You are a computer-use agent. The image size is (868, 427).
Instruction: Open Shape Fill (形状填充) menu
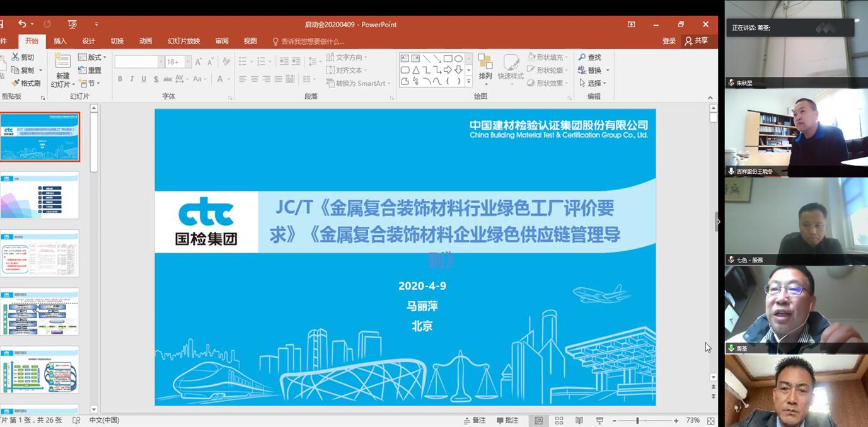click(547, 57)
